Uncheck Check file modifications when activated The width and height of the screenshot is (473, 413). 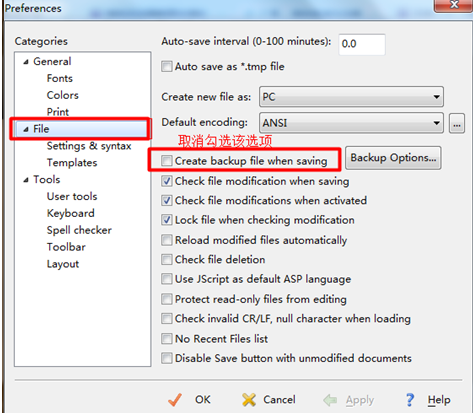click(167, 200)
